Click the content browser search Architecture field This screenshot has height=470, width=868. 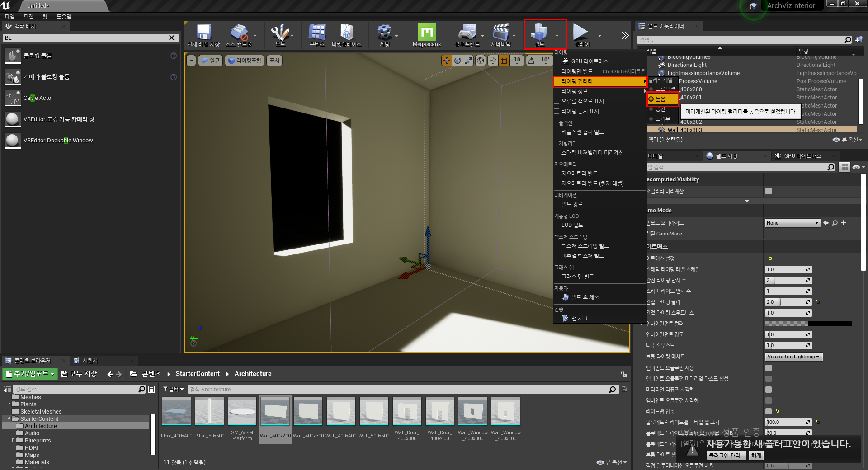402,389
